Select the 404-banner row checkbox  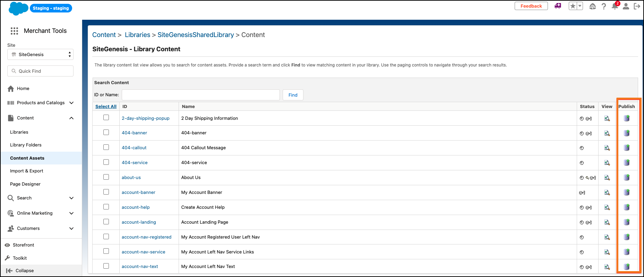point(106,133)
